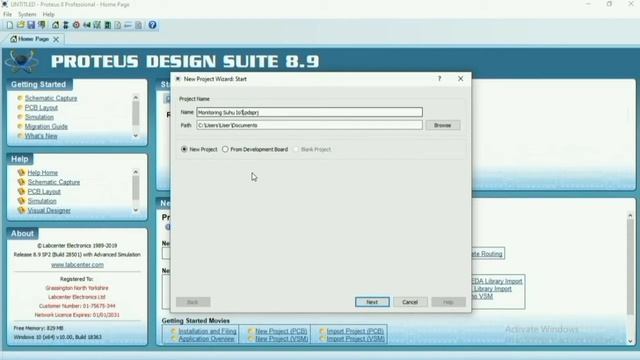
Task: Click the home page right scrollbar down arrow
Action: click(630, 341)
